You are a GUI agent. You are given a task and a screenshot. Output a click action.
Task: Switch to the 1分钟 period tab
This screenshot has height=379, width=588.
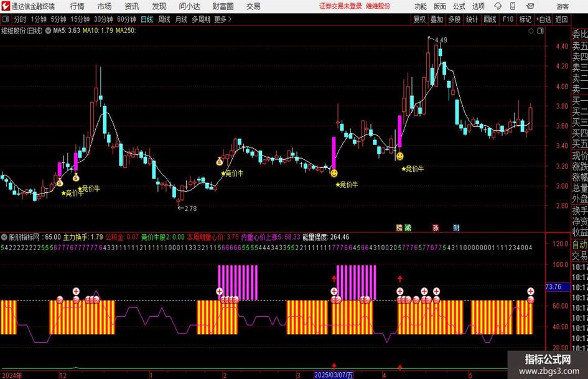click(x=38, y=19)
